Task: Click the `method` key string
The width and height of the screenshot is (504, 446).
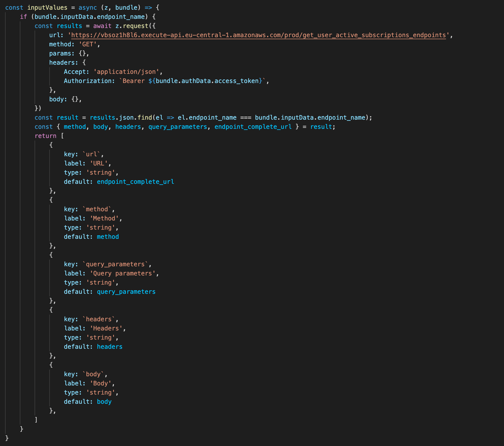Action: pyautogui.click(x=97, y=209)
